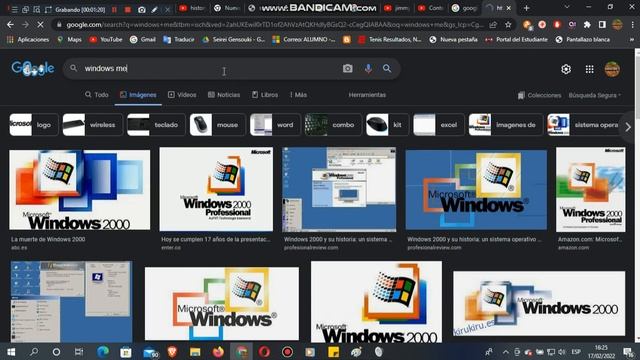Open Portal del Estudiante bookmark
The width and height of the screenshot is (640, 360).
tap(516, 40)
